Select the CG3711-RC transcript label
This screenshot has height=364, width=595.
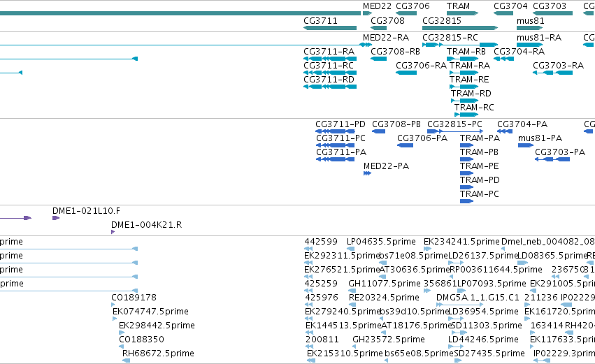[x=328, y=65]
